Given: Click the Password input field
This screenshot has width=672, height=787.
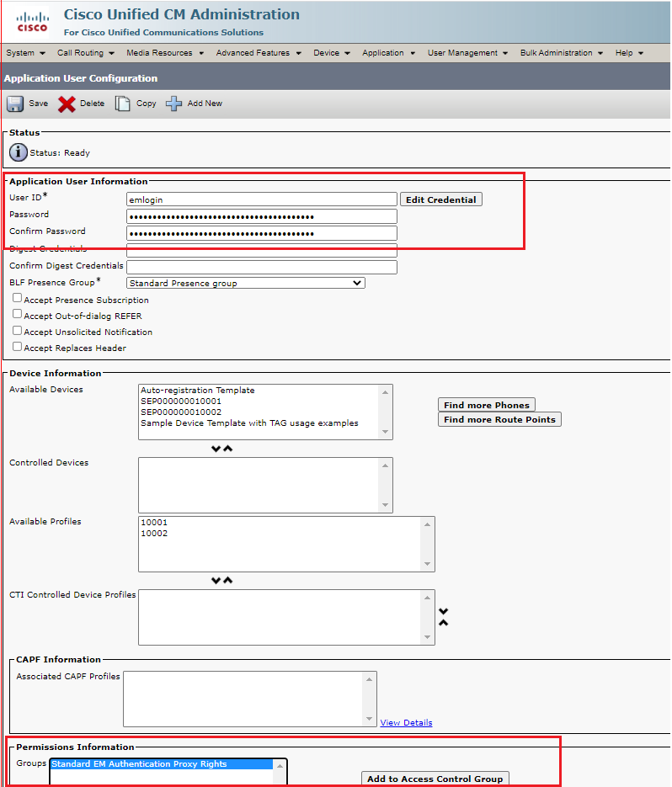Looking at the screenshot, I should 262,216.
